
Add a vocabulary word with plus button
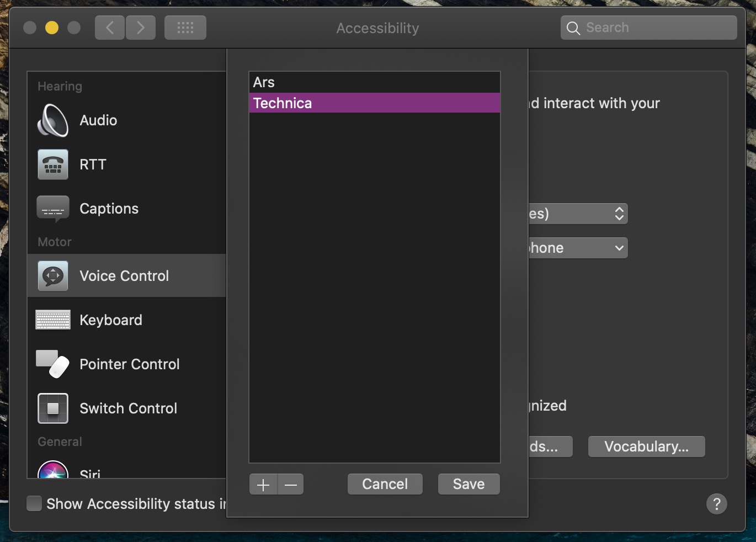pyautogui.click(x=263, y=485)
